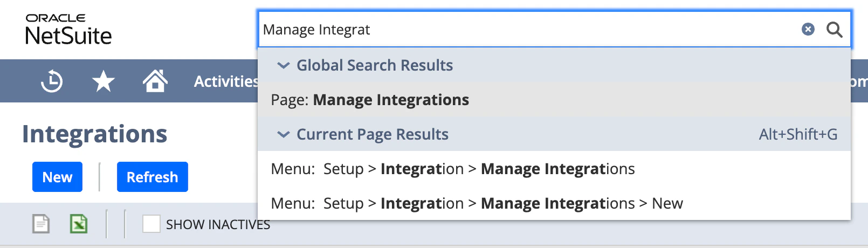868x248 pixels.
Task: Collapse the Global Search Results section
Action: [283, 65]
